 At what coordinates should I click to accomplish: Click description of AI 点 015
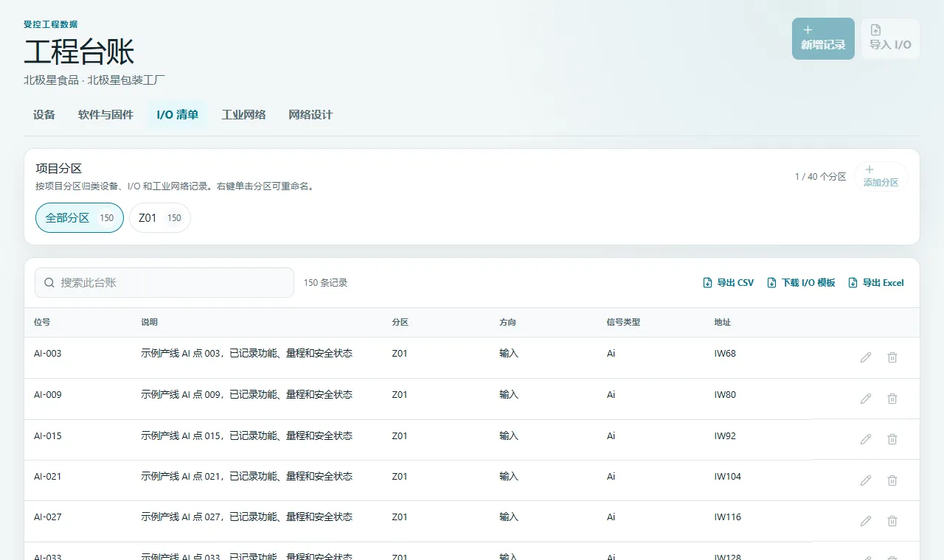(x=247, y=436)
